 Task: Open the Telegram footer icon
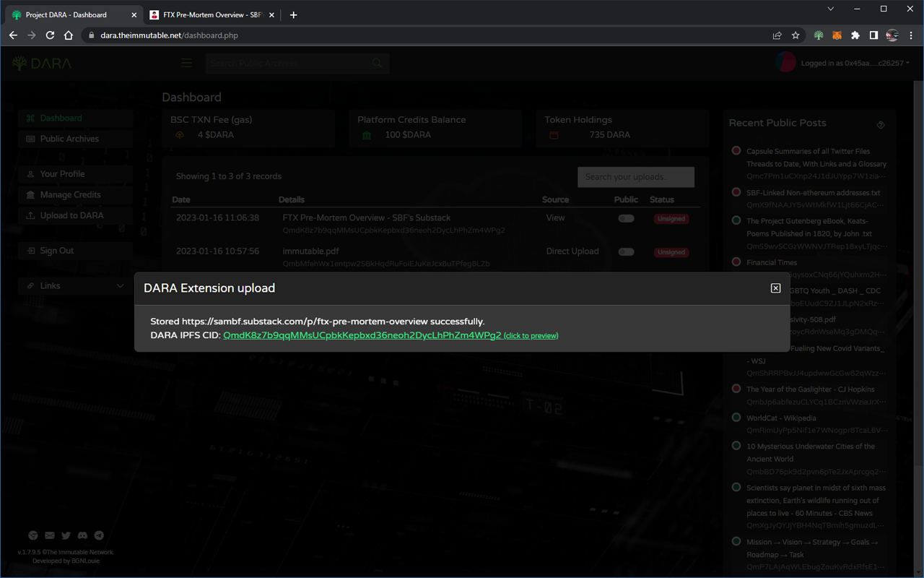tap(99, 535)
